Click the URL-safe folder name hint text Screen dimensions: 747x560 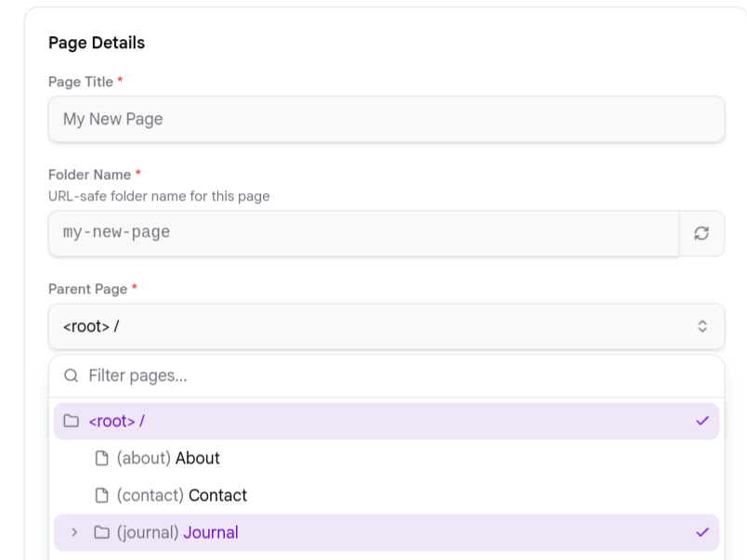159,196
